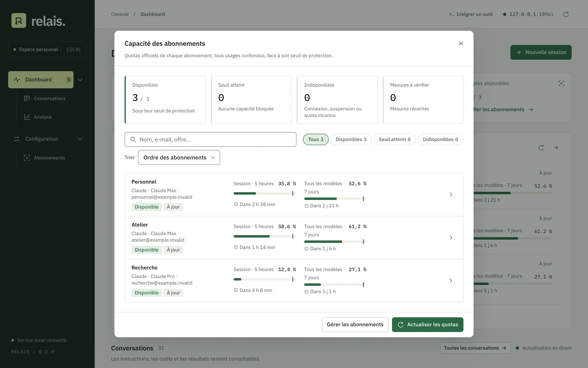This screenshot has height=368, width=588.
Task: Select the Seuil atteint 0 filter chip
Action: [x=395, y=139]
